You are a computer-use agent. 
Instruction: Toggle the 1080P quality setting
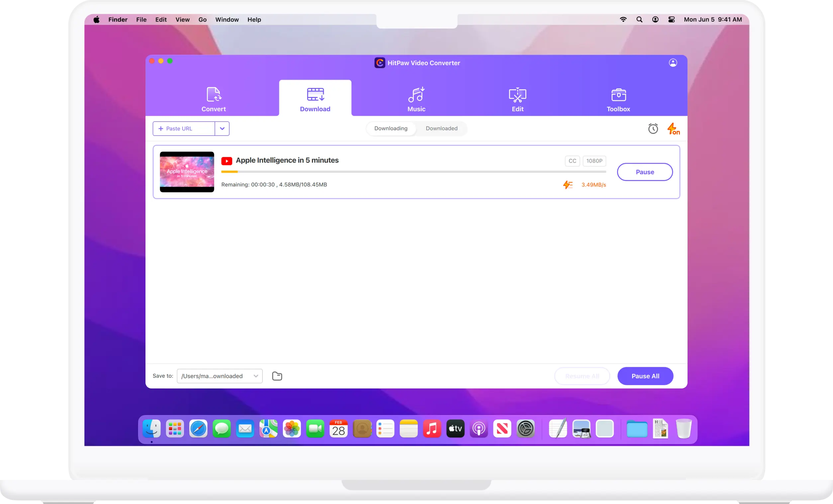tap(593, 161)
